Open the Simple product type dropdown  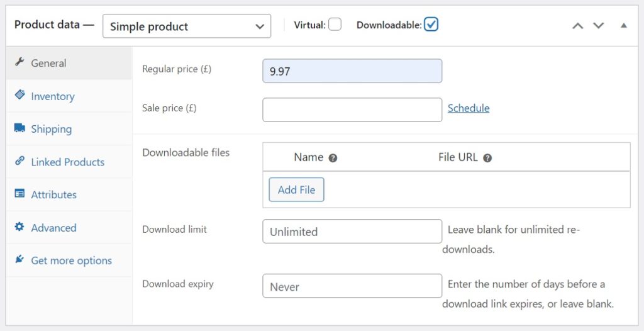[x=187, y=26]
